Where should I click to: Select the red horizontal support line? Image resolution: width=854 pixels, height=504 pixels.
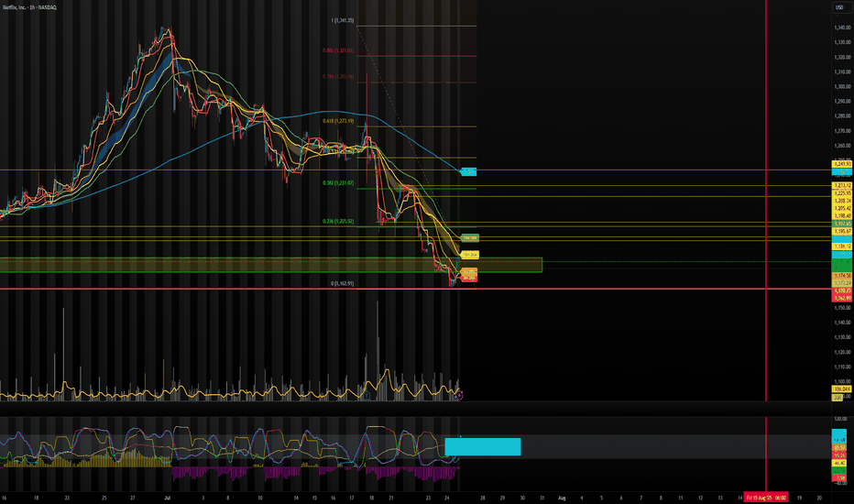[415, 289]
